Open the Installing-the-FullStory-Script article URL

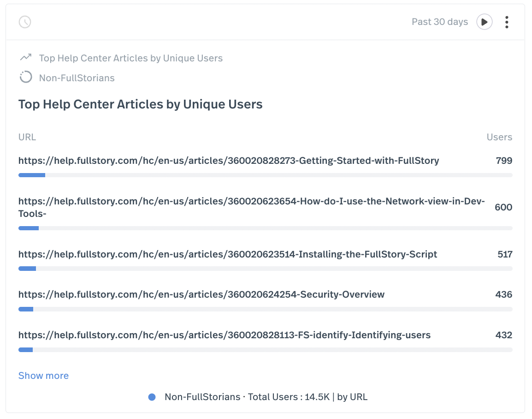(x=228, y=254)
